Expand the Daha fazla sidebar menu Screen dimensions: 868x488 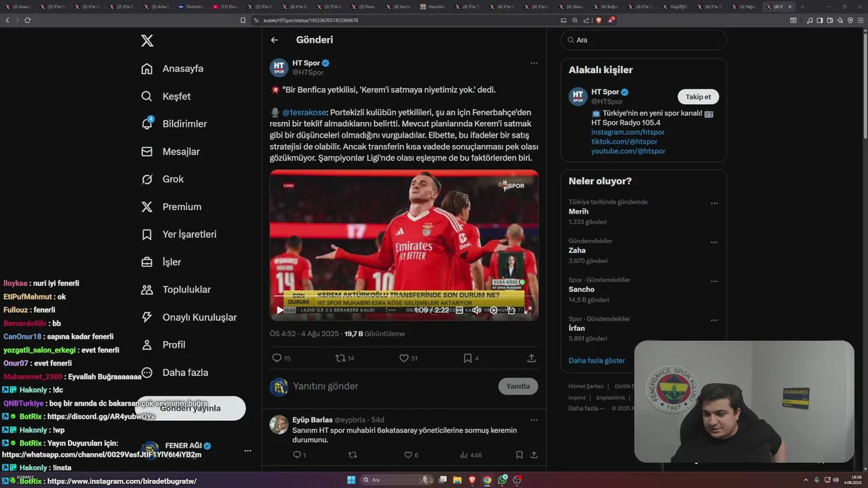pyautogui.click(x=175, y=372)
